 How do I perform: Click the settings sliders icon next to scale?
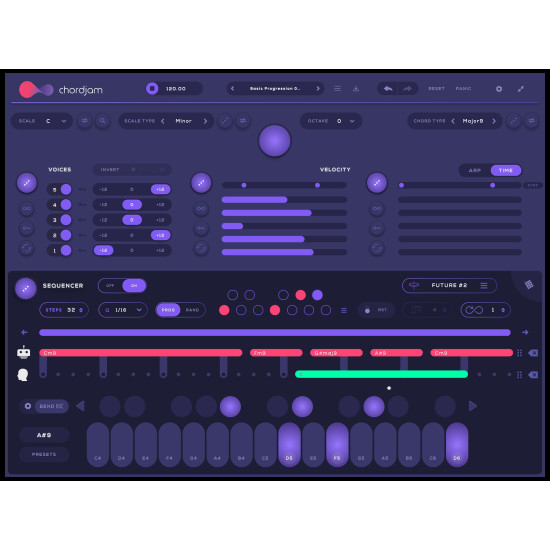(x=85, y=121)
